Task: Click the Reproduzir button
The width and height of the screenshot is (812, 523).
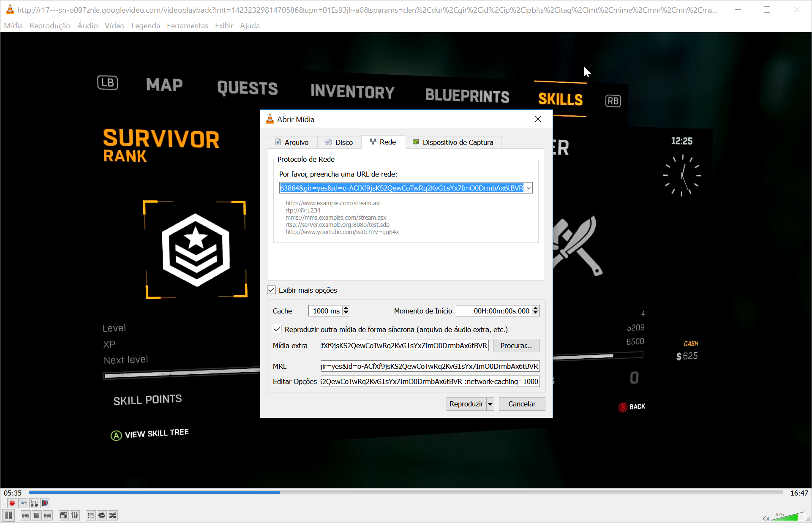Action: 466,404
